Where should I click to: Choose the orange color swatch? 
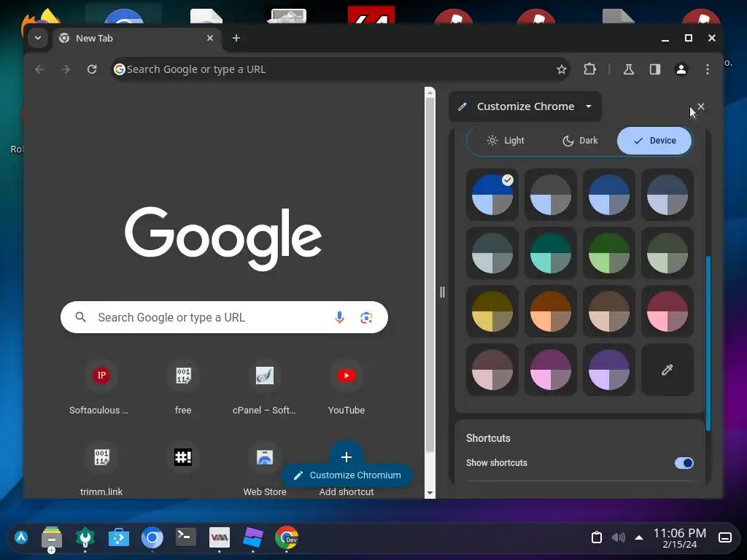tap(550, 311)
